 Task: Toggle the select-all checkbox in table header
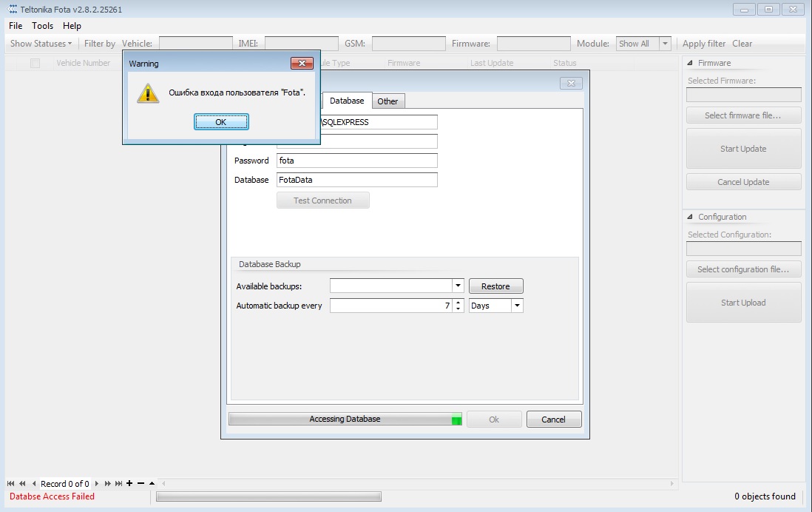(x=35, y=64)
